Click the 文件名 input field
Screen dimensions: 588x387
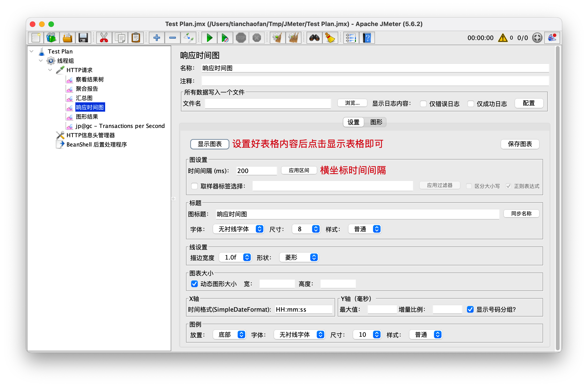267,103
